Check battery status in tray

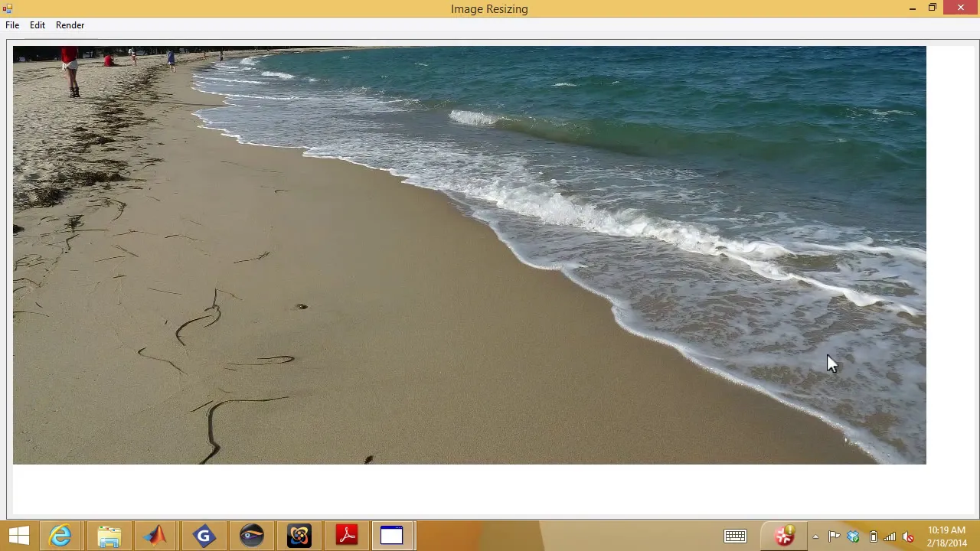[873, 536]
